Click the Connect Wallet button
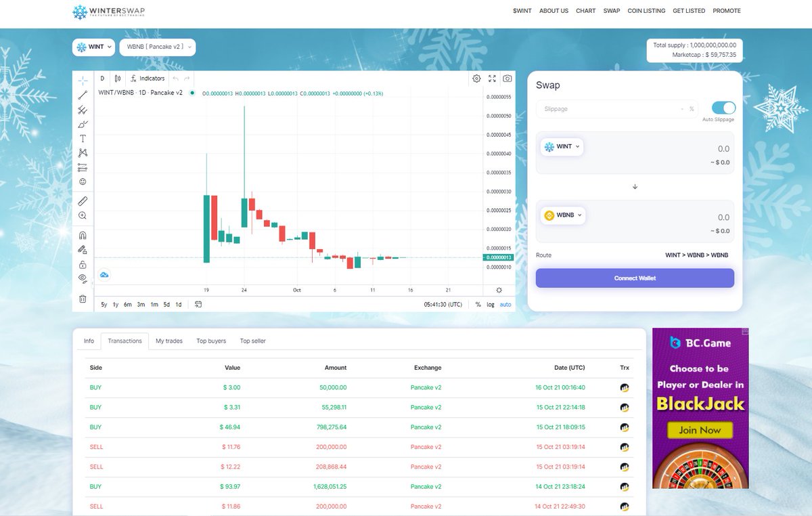 (x=634, y=278)
